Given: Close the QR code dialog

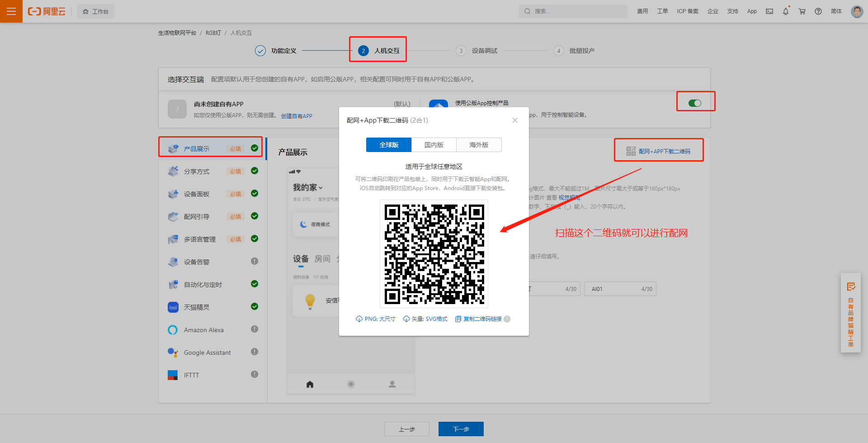Looking at the screenshot, I should pos(515,120).
